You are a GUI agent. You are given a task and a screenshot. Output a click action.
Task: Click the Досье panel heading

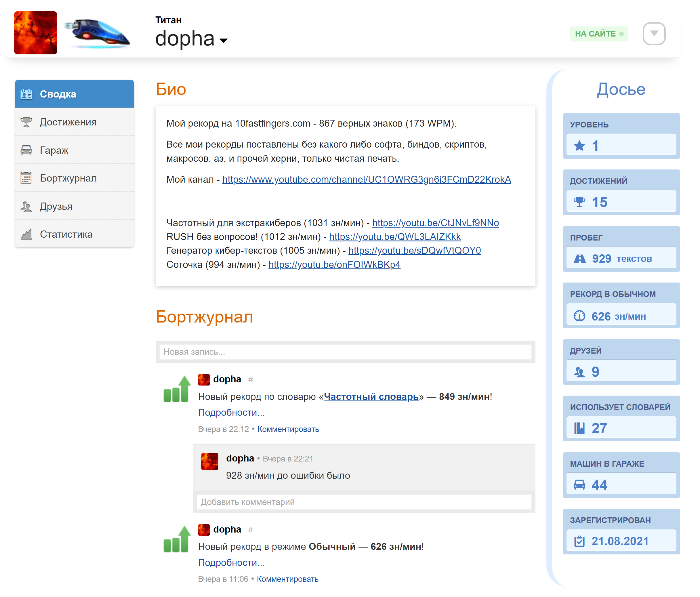pyautogui.click(x=621, y=89)
